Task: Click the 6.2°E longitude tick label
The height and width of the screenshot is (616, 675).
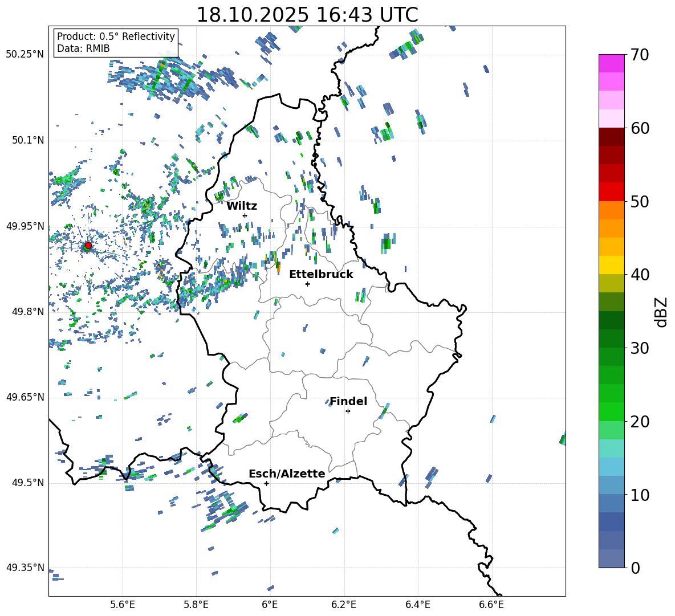Action: point(344,604)
